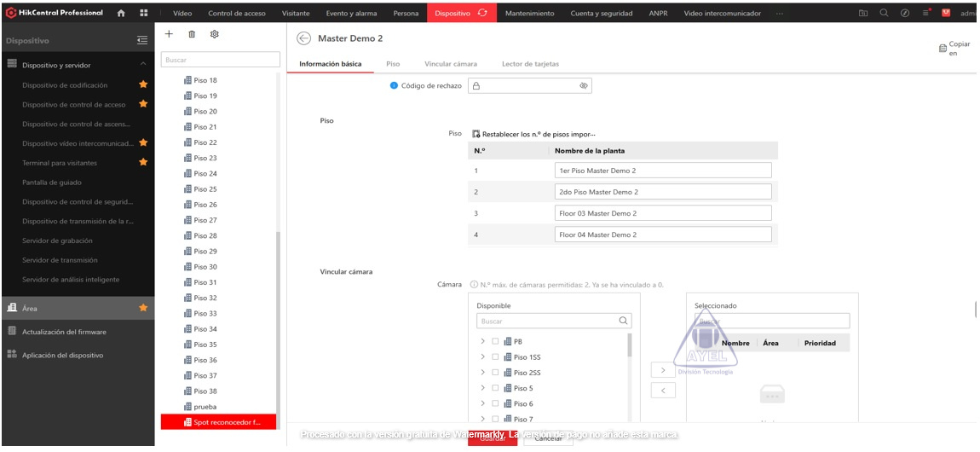980x452 pixels.
Task: Click the 2do Piso Master Demo 2 name field
Action: (x=662, y=192)
